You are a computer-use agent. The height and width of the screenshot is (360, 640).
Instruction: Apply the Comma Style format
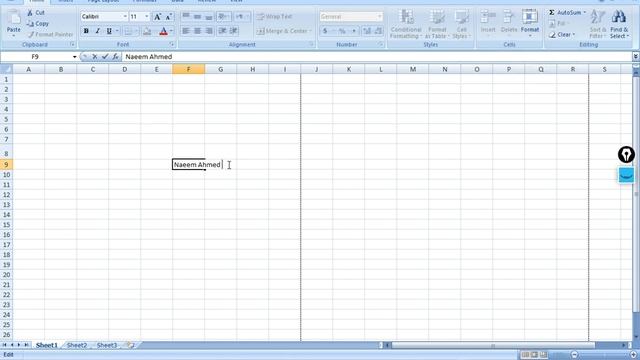click(353, 31)
